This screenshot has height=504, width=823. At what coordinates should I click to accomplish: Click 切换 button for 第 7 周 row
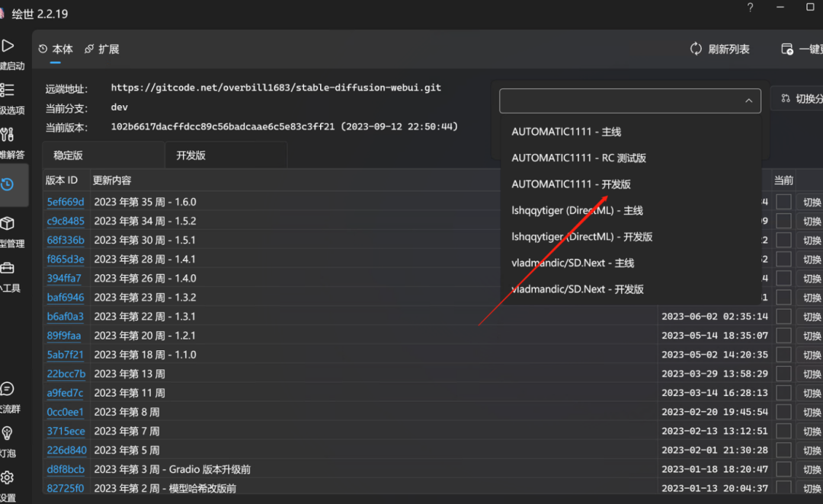point(811,431)
